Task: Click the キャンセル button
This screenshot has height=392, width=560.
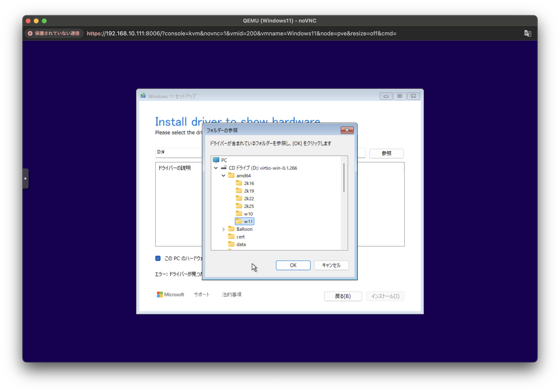Action: [x=331, y=265]
